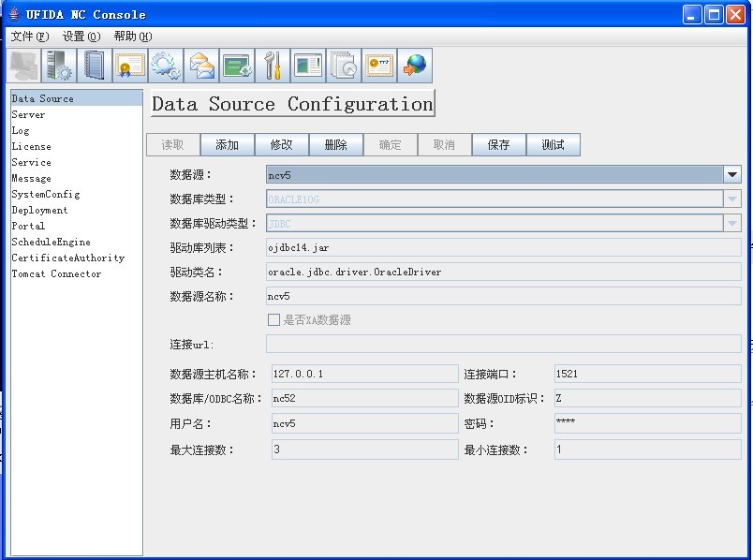753x560 pixels.
Task: Select CertificateAuthority in left list
Action: (x=77, y=258)
